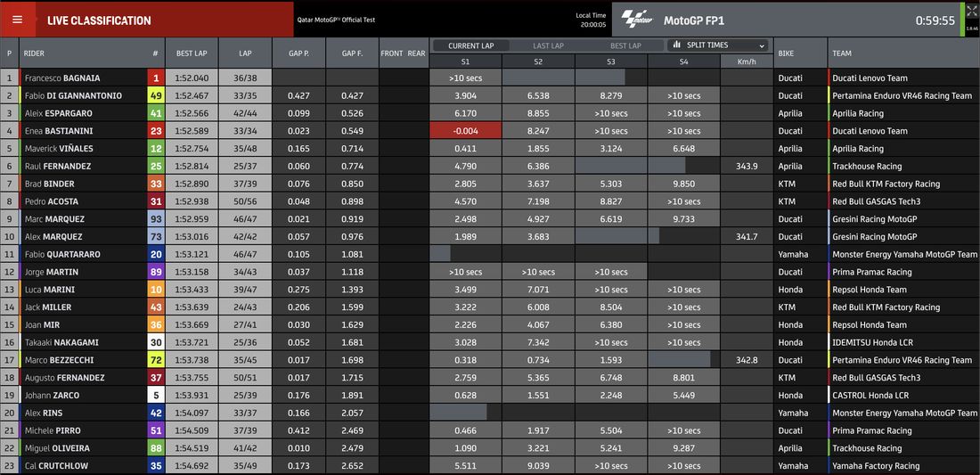Viewport: 980px width, 475px height.
Task: Select rider Fabio QUARTARARO
Action: coord(61,254)
